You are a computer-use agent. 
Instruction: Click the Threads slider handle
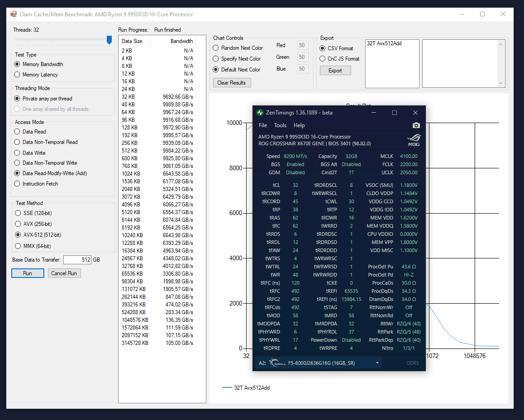click(109, 40)
